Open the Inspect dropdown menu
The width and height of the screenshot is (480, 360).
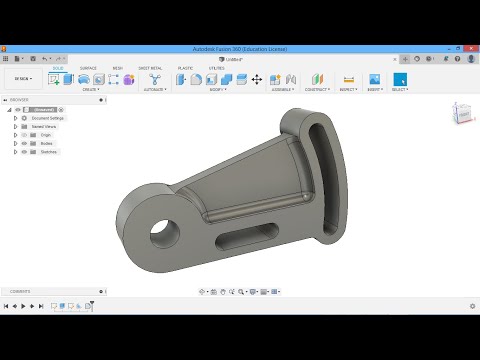pyautogui.click(x=348, y=89)
